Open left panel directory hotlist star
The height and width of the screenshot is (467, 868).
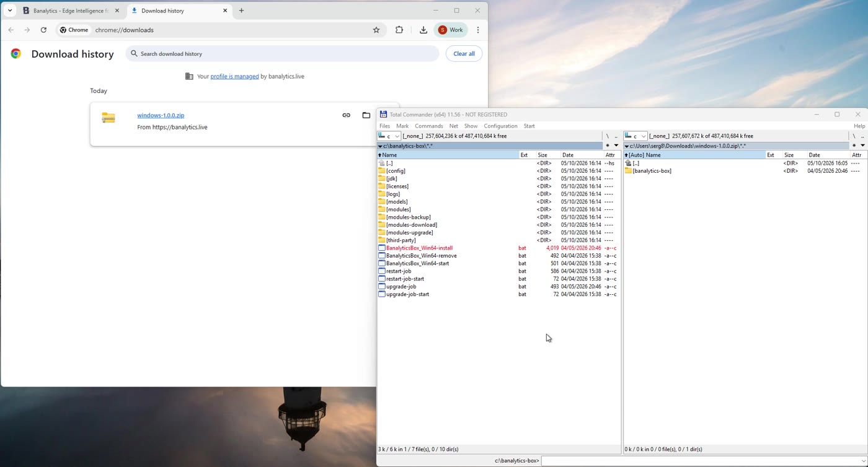click(x=608, y=146)
